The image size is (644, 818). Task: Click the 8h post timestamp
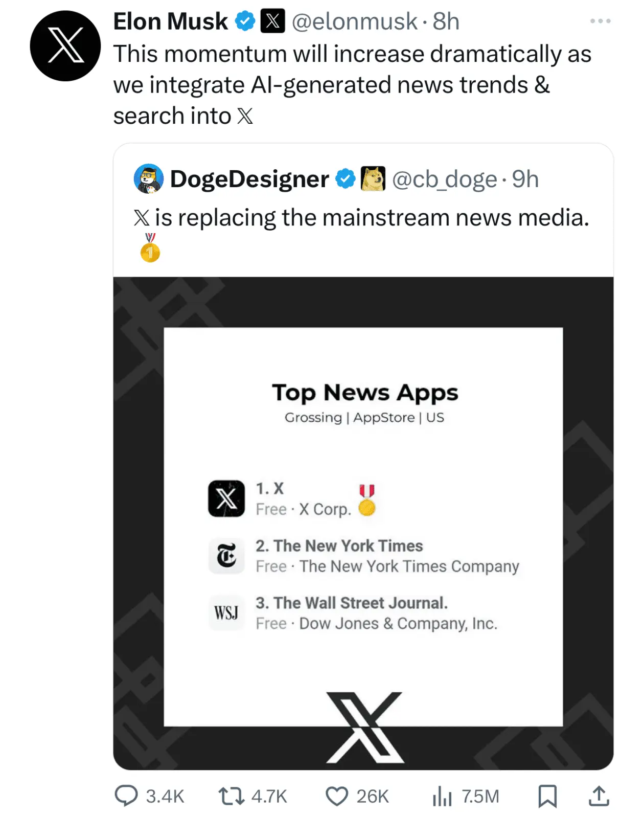click(x=446, y=21)
